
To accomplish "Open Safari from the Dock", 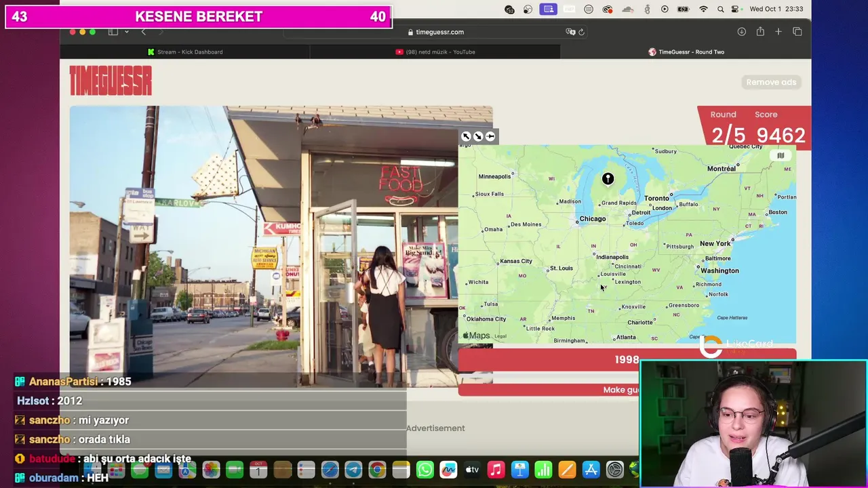I will [330, 470].
